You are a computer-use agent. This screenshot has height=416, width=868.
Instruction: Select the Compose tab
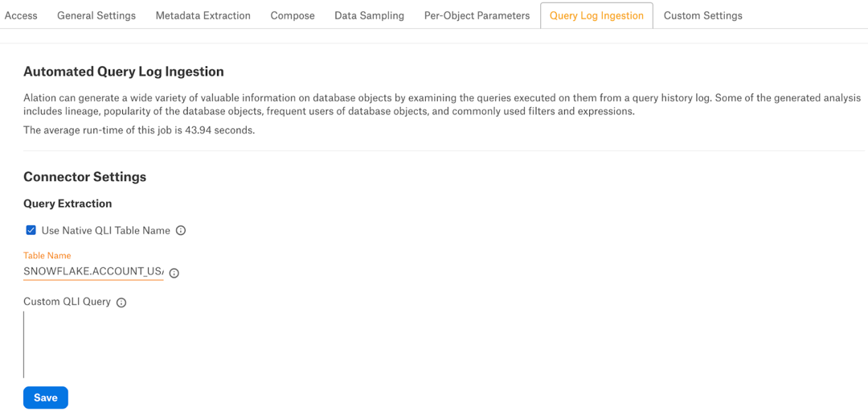pyautogui.click(x=293, y=15)
